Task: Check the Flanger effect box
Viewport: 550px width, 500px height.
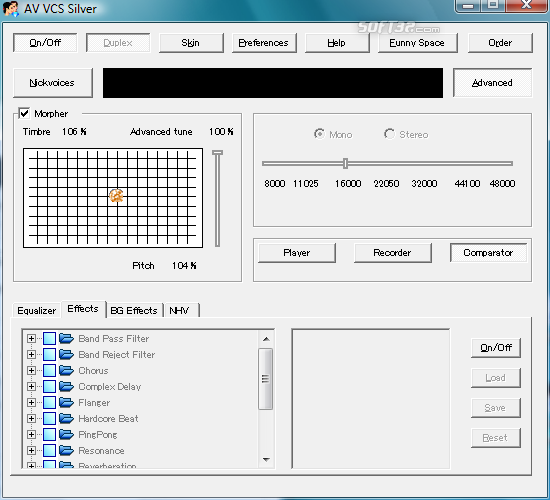Action: tap(49, 402)
